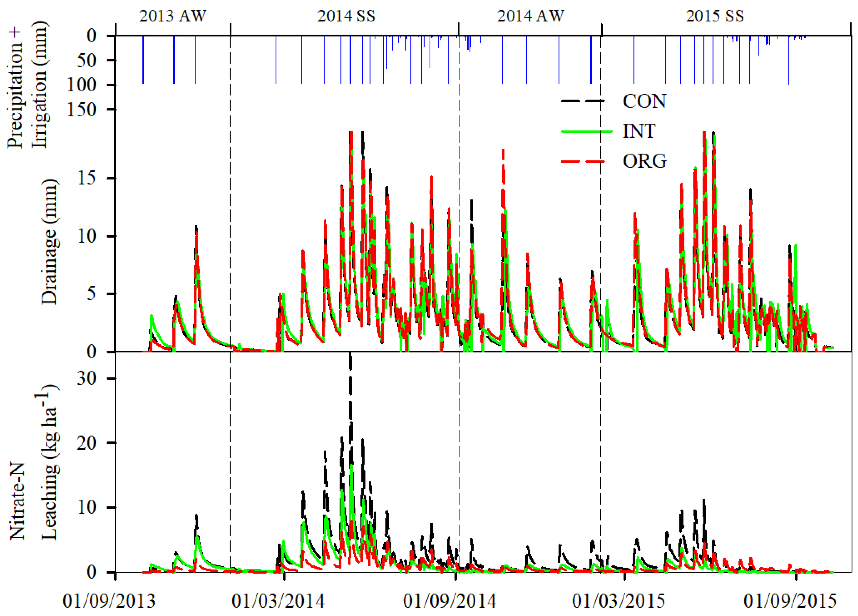858x616 pixels.
Task: Click the 2013 AW season label
Action: 173,16
